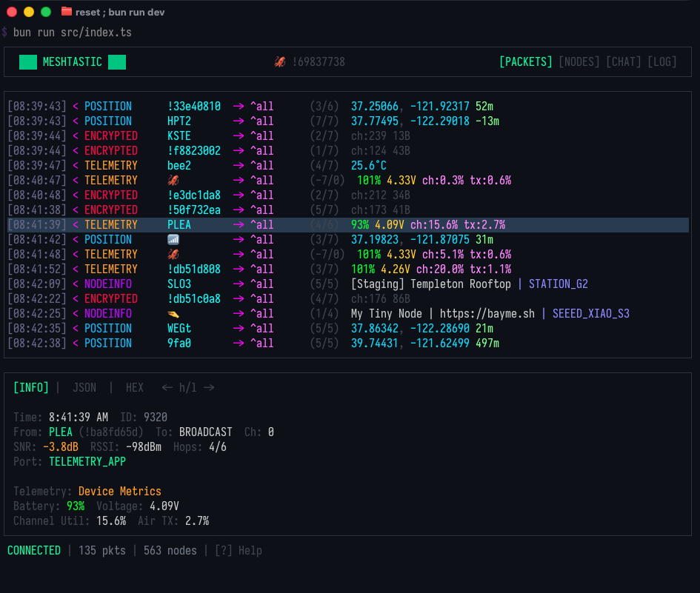The width and height of the screenshot is (700, 593).
Task: Click the rocket icon in the 08:40:47 TELEMETRY row
Action: (172, 180)
